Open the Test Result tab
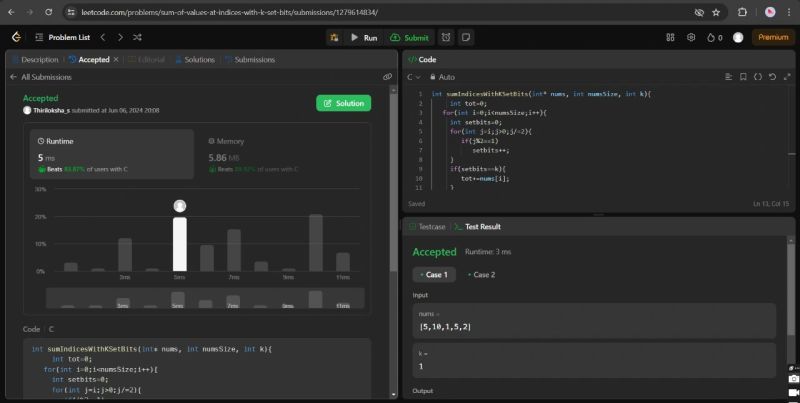The image size is (800, 403). pyautogui.click(x=478, y=226)
